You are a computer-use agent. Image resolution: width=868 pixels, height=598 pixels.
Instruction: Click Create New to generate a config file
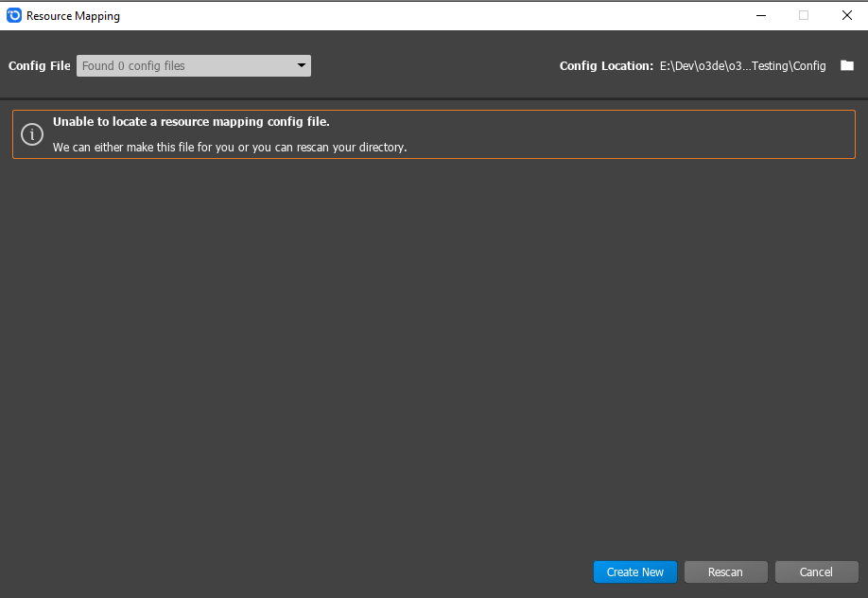[x=634, y=572]
